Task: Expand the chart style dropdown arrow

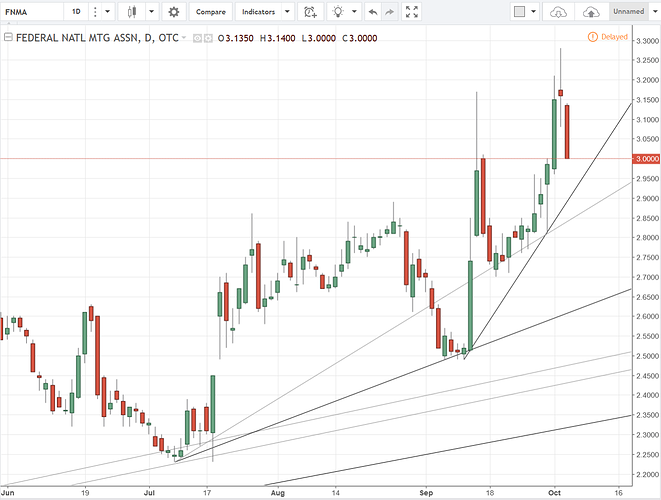Action: 151,12
